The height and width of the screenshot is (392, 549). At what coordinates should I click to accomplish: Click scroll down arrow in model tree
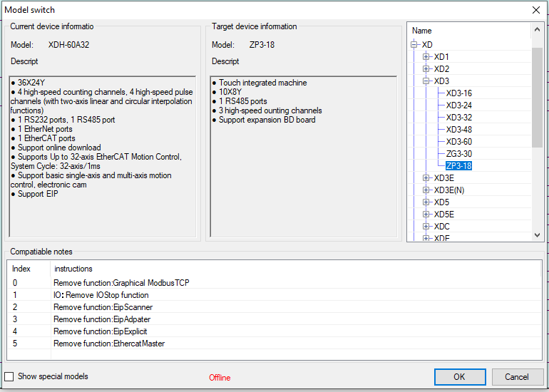point(537,235)
